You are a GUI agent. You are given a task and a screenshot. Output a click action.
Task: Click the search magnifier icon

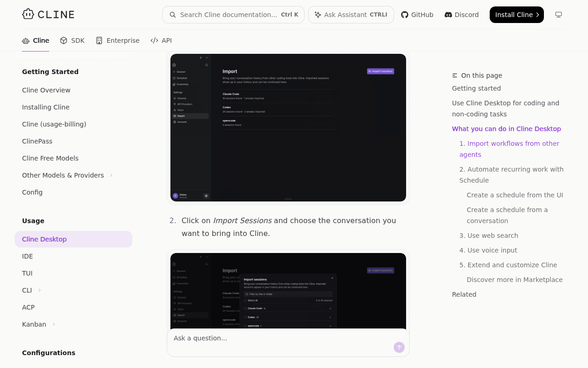173,15
